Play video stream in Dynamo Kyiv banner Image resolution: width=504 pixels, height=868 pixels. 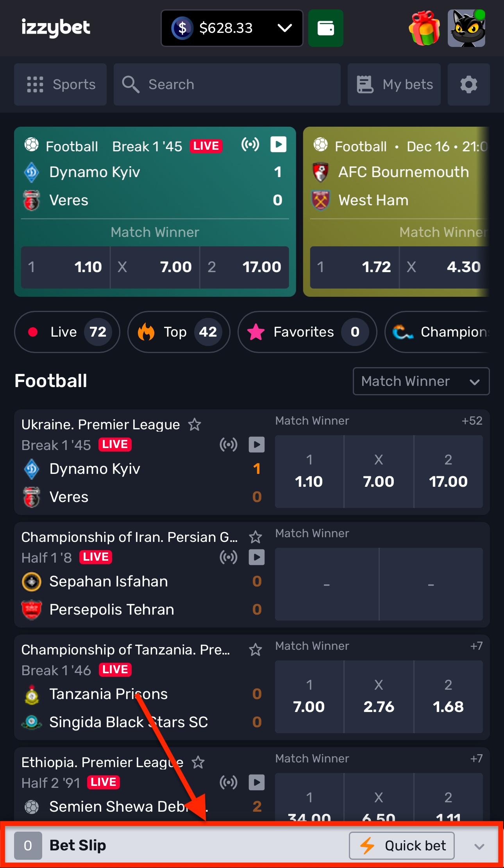pos(278,145)
